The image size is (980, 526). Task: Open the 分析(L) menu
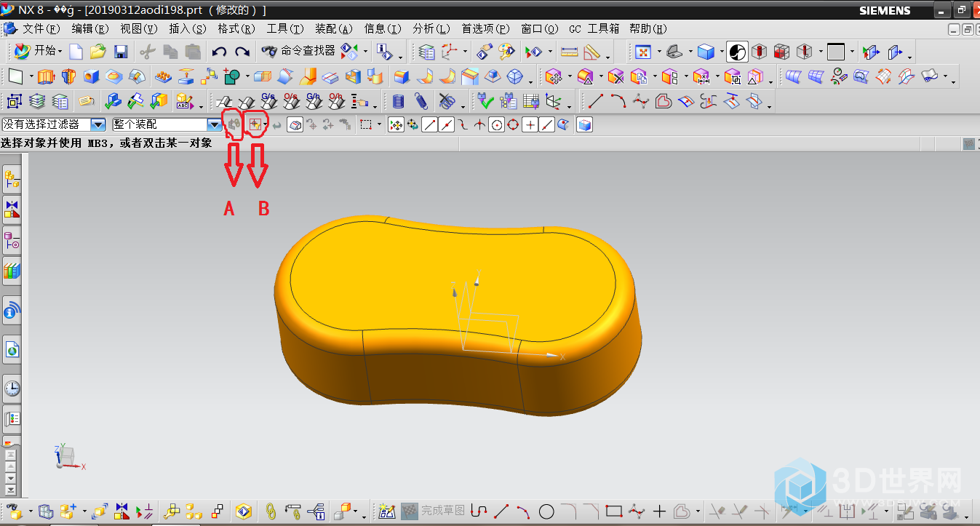431,28
